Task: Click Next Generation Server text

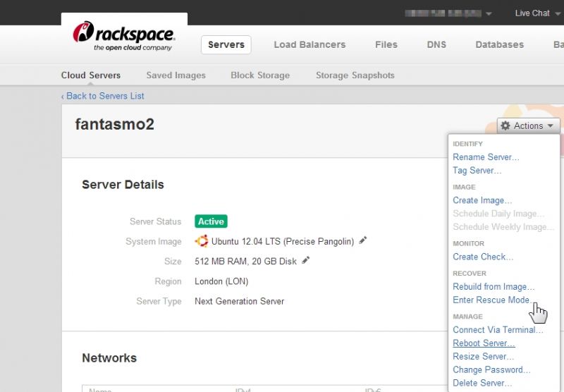Action: [x=239, y=301]
